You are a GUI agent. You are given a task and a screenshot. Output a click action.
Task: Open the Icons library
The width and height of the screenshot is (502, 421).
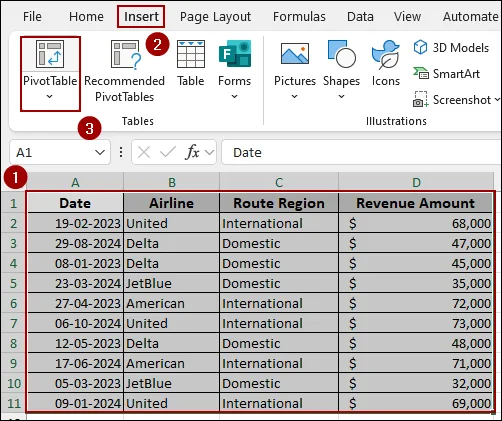386,64
